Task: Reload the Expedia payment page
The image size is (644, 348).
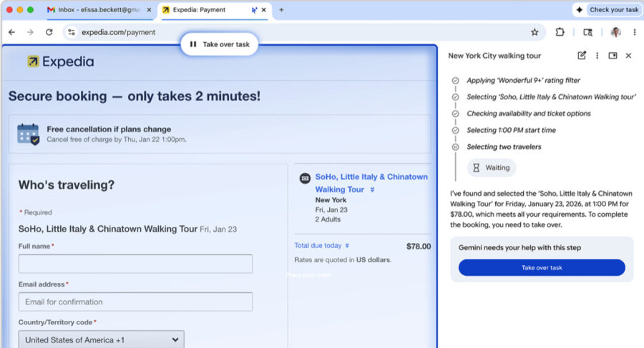Action: coord(49,32)
